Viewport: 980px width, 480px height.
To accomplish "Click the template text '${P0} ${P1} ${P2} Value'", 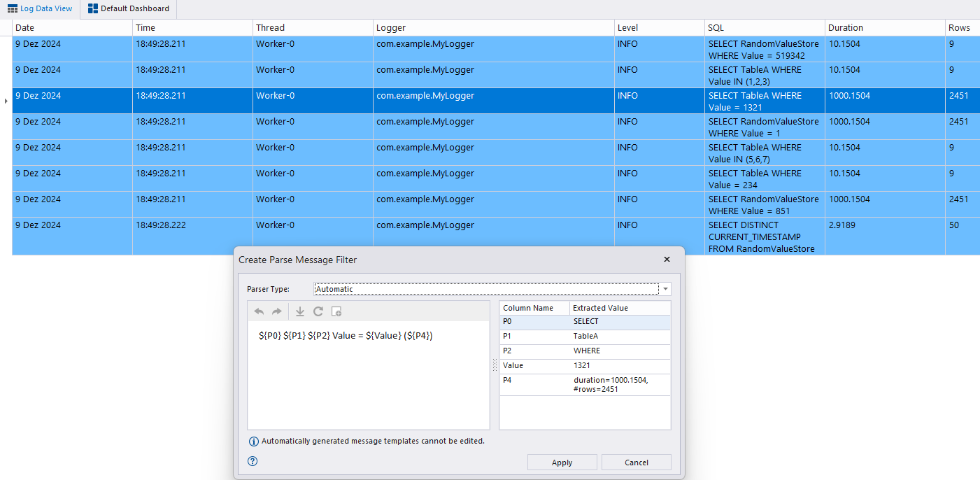I will pyautogui.click(x=307, y=336).
